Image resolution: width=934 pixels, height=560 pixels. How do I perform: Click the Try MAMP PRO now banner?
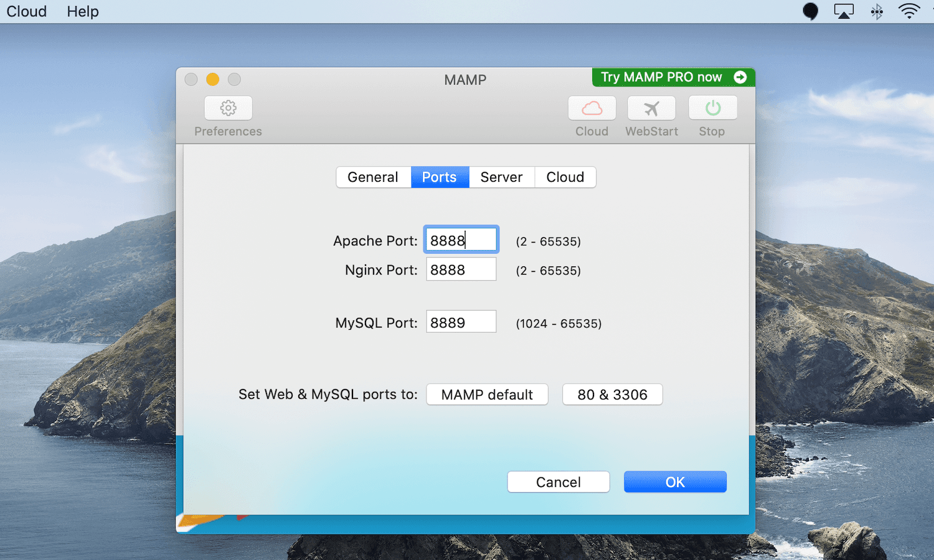(672, 77)
